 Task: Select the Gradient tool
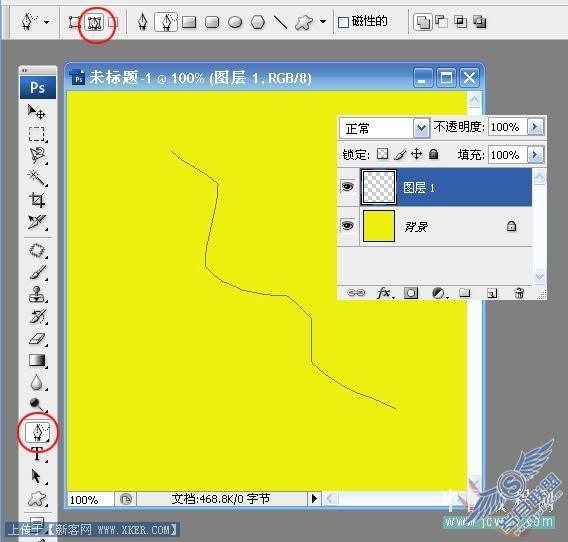coord(37,360)
